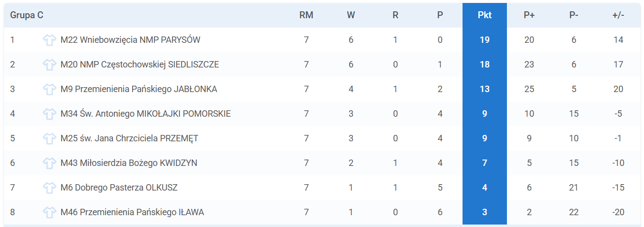Viewport: 644px width, 227px height.
Task: Click the +/- column header
Action: click(x=618, y=15)
